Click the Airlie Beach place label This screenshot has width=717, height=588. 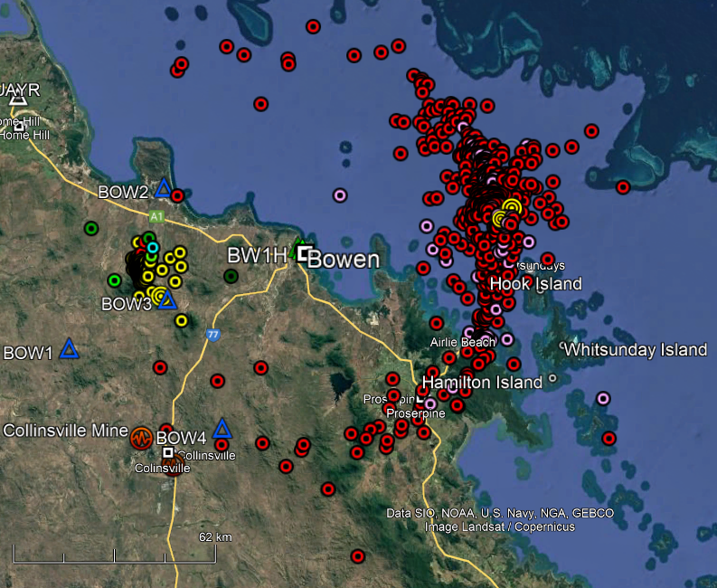pos(463,342)
